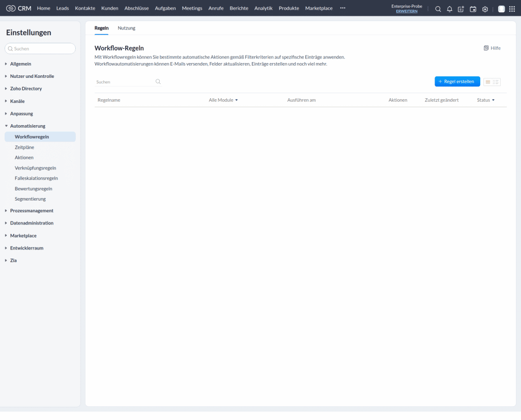Click the Suchen field in the settings sidebar

[40, 48]
